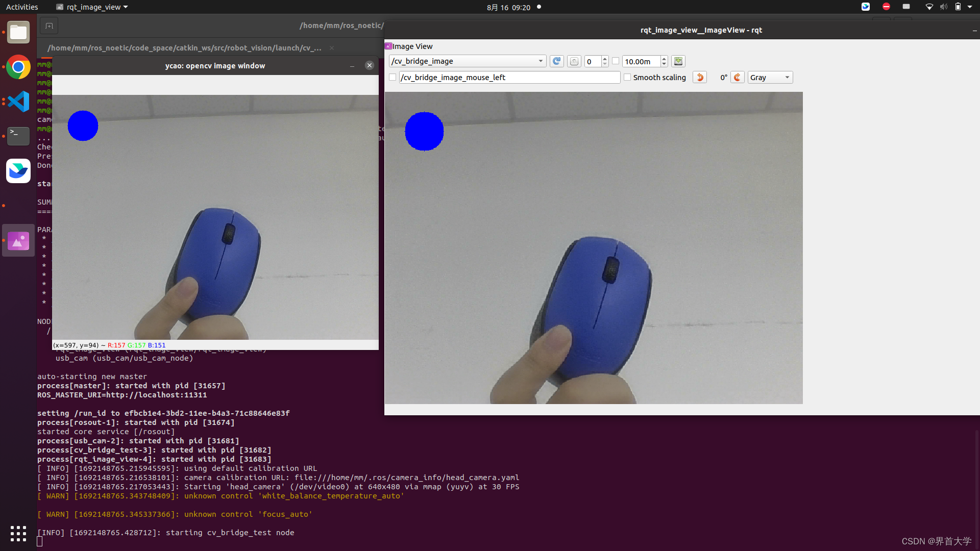Show applications grid button
This screenshot has height=551, width=980.
click(x=18, y=533)
